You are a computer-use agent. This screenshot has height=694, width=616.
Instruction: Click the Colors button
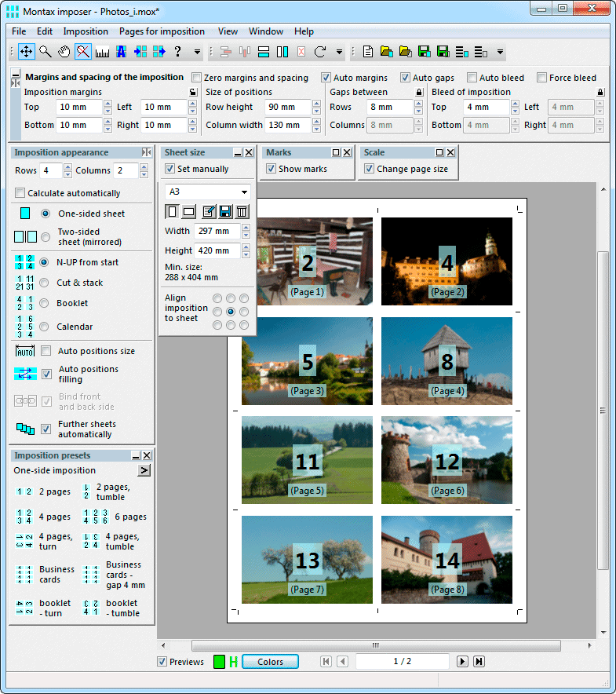pyautogui.click(x=271, y=662)
